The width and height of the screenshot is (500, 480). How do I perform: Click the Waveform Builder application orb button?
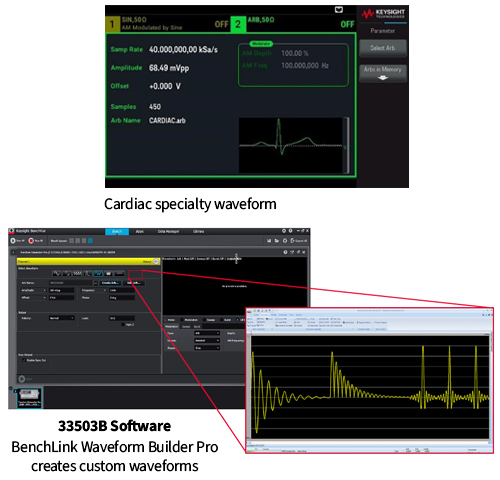(x=250, y=312)
